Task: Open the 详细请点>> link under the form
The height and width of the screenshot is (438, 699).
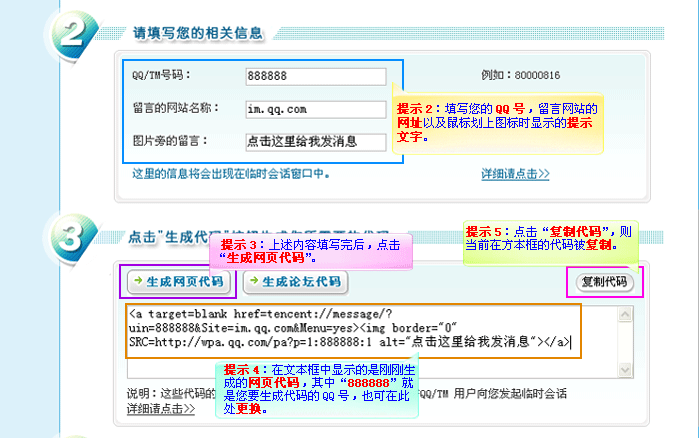Action: 515,174
